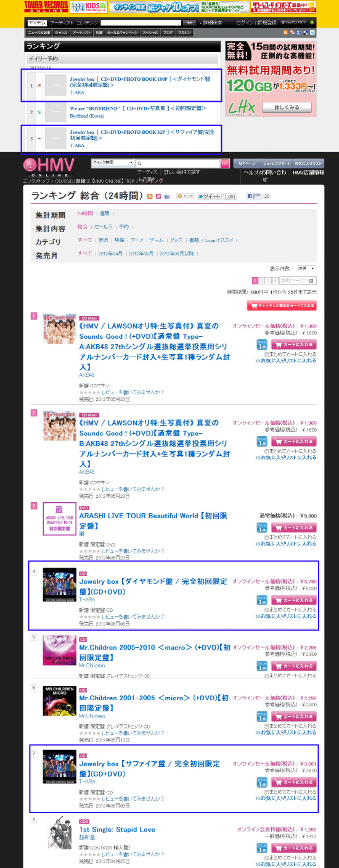Click point icon beside ARASHI cart button

261,528
